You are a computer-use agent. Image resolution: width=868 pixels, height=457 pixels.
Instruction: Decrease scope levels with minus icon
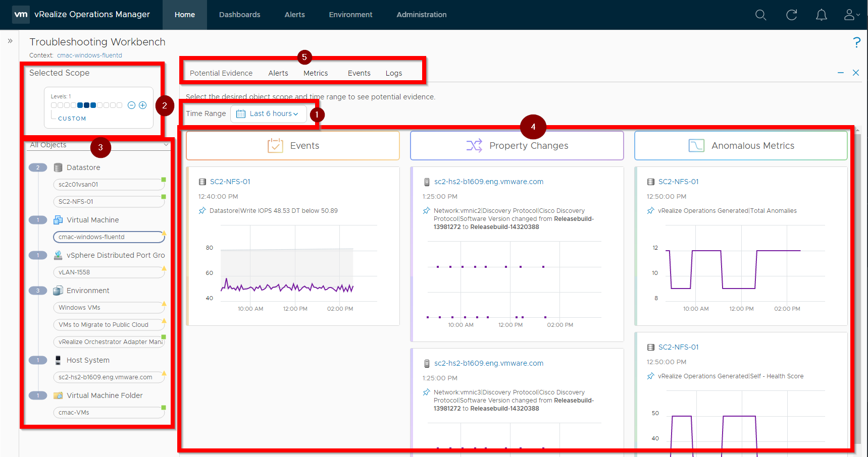(131, 105)
